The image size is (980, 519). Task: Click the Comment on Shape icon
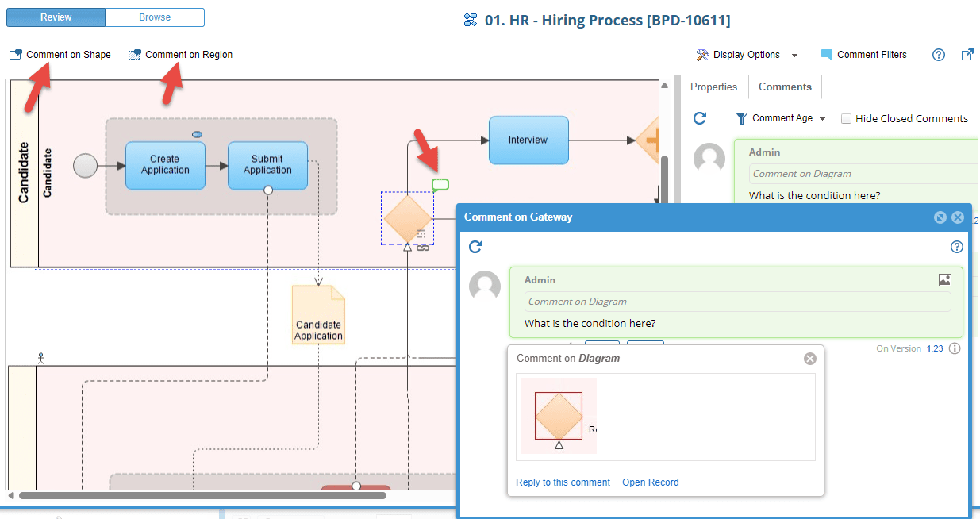tap(16, 55)
